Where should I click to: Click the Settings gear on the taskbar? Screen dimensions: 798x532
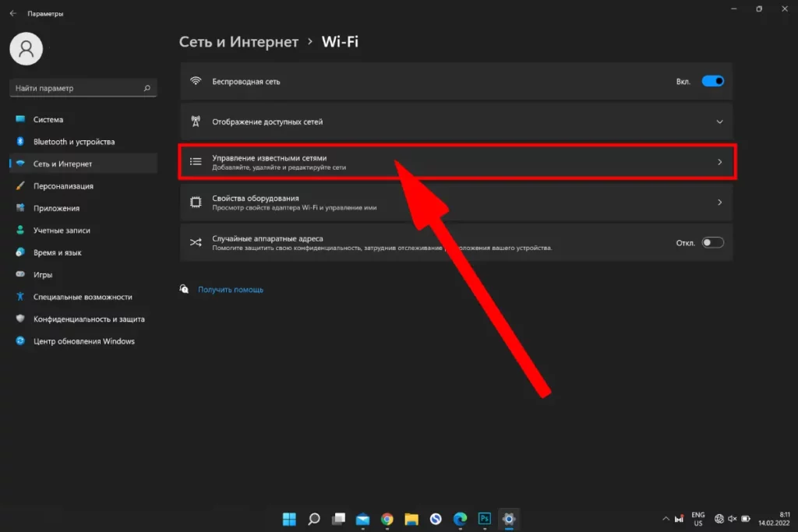tap(509, 519)
